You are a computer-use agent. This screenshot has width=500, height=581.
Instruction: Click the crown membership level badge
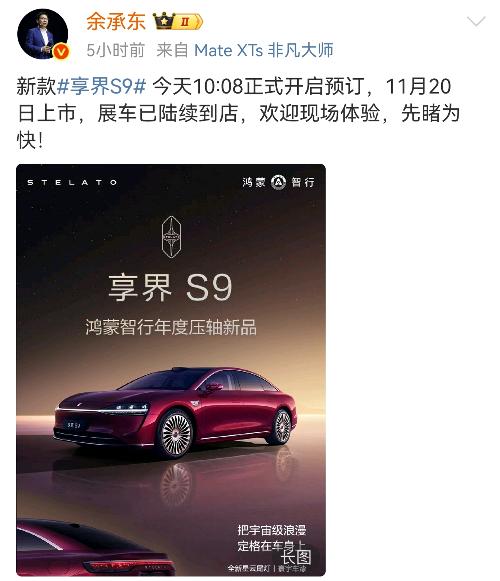pyautogui.click(x=178, y=21)
